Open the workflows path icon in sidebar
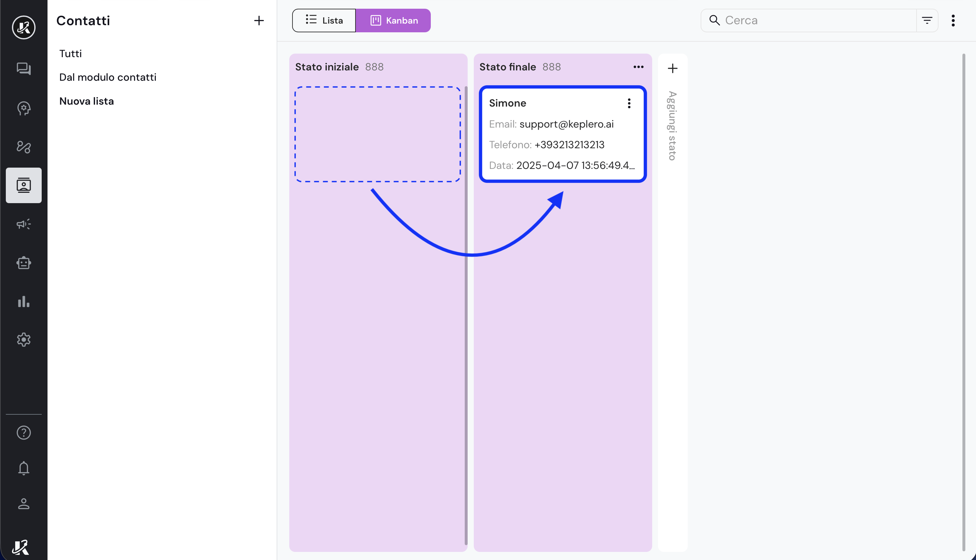Viewport: 976px width, 560px height. [24, 147]
